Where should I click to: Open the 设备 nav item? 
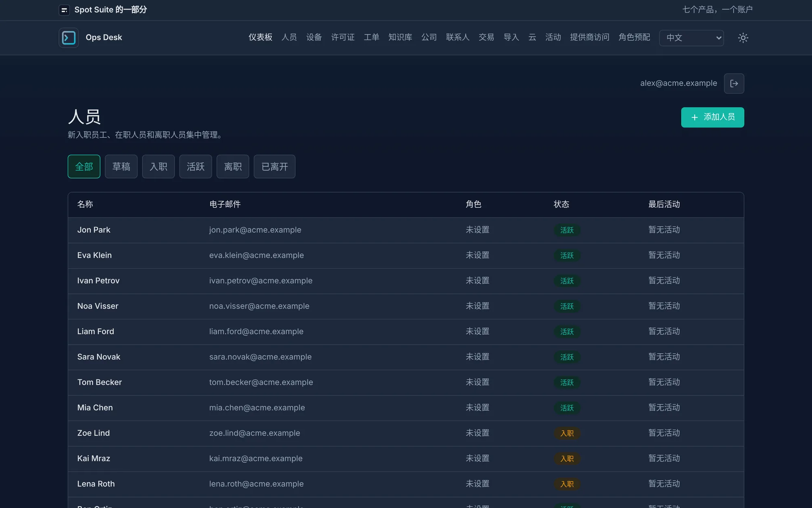click(x=314, y=37)
